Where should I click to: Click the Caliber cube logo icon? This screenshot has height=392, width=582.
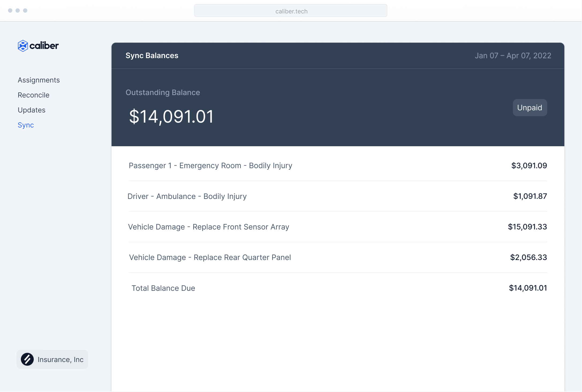tap(23, 46)
